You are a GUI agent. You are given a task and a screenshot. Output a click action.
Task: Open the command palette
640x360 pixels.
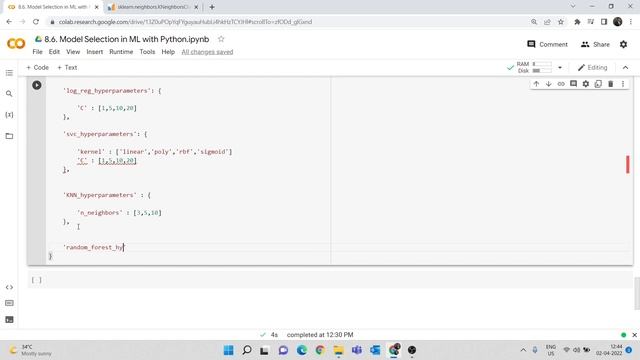click(x=9, y=303)
